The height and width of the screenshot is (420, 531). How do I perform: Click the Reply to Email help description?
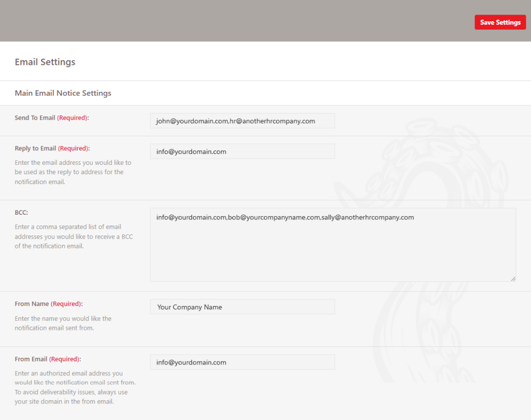coord(73,172)
